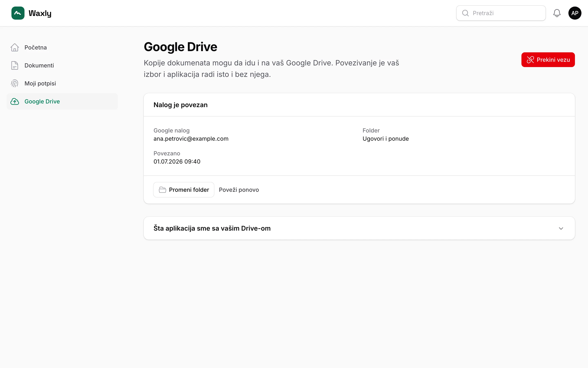Click the home icon beside Početna

14,47
